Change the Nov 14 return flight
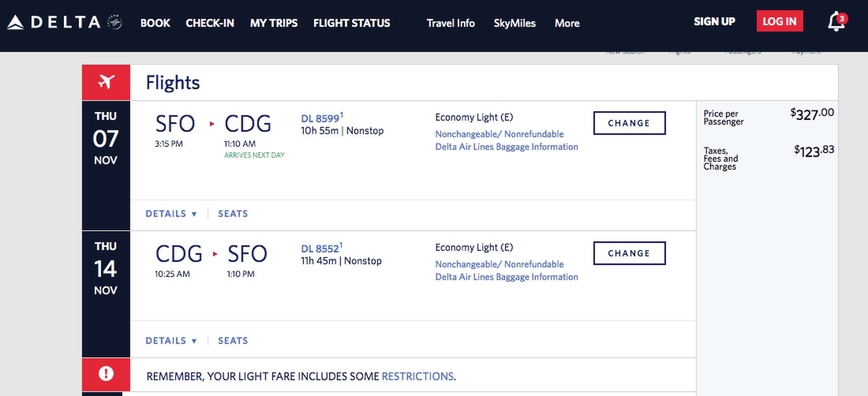This screenshot has height=396, width=868. click(629, 253)
